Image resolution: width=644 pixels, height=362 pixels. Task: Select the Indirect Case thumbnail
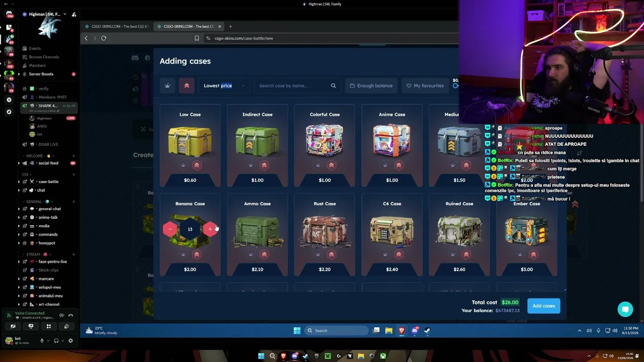click(x=257, y=141)
